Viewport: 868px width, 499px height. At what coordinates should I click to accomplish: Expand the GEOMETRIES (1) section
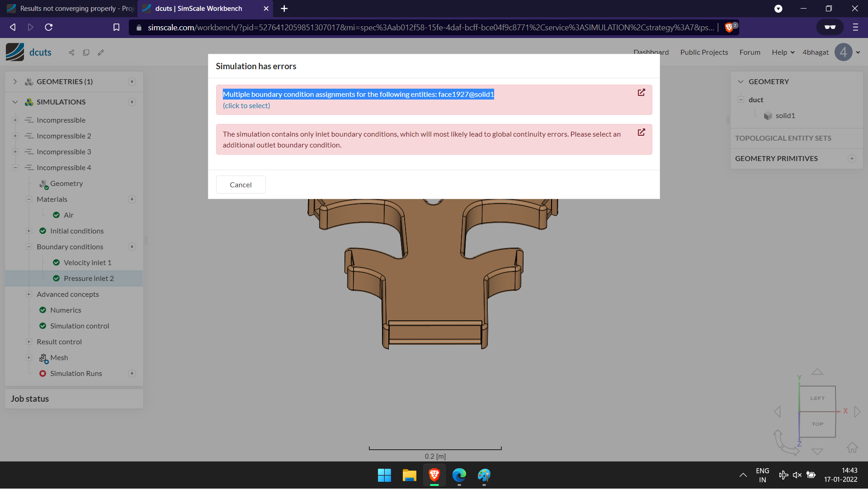(15, 82)
